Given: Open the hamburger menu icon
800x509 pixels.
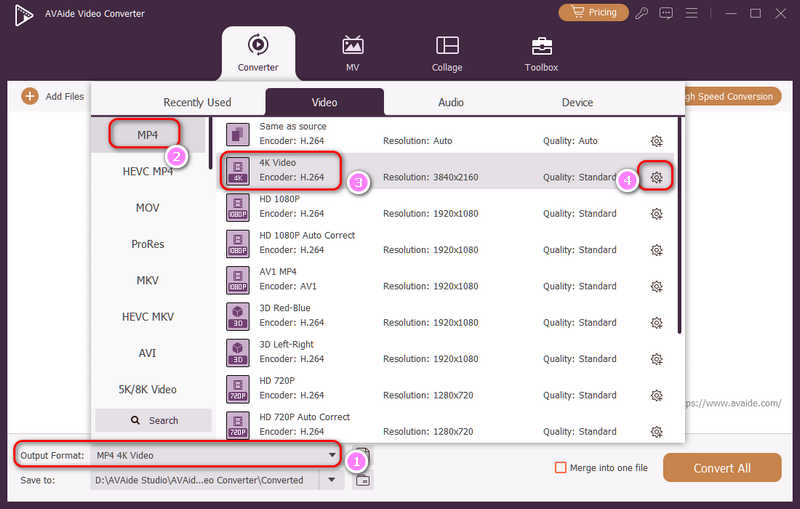Looking at the screenshot, I should pyautogui.click(x=691, y=13).
